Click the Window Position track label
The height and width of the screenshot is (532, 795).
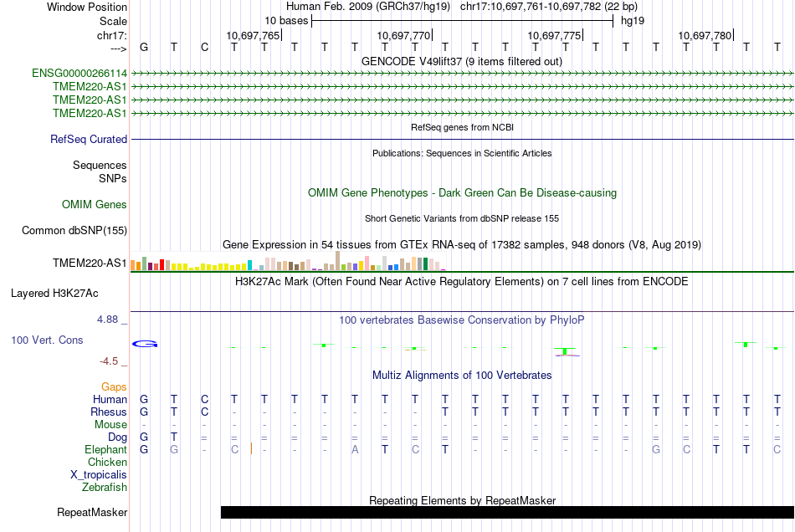click(87, 7)
